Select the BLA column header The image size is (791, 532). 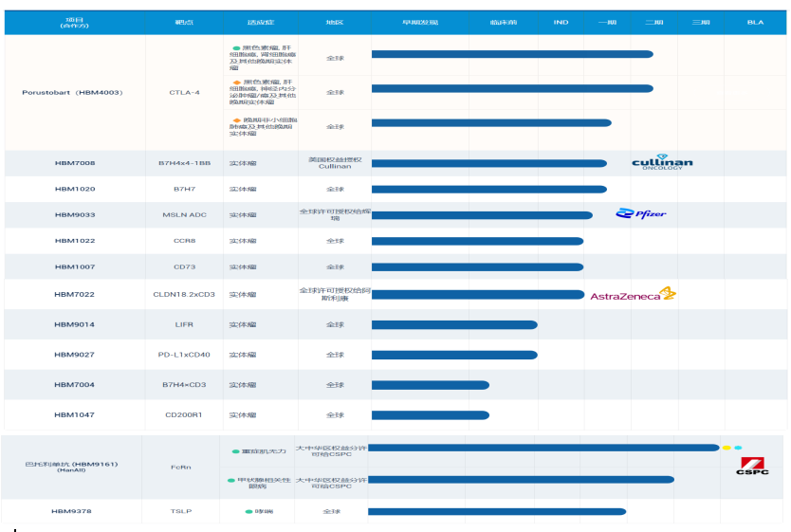point(755,22)
